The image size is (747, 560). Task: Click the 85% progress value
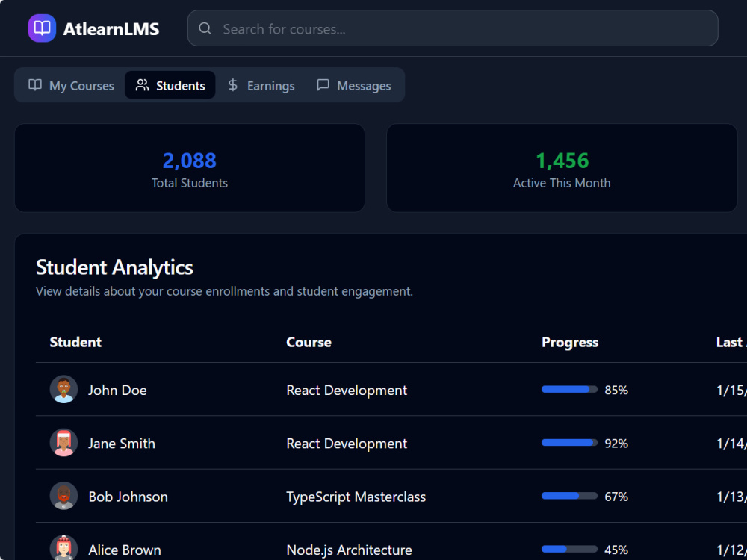pyautogui.click(x=616, y=390)
